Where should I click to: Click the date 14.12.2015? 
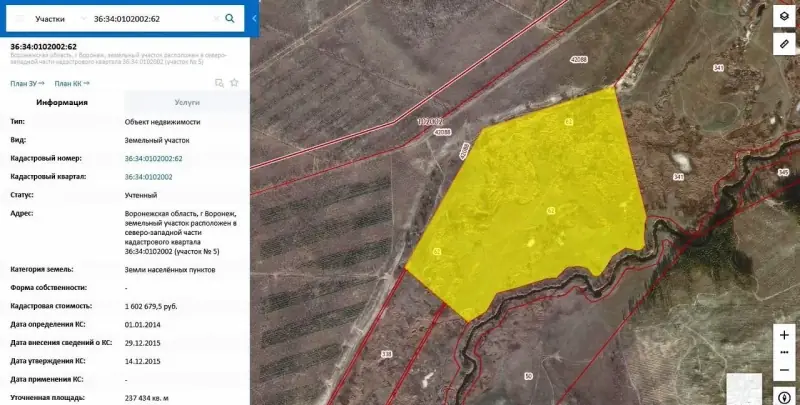142,361
